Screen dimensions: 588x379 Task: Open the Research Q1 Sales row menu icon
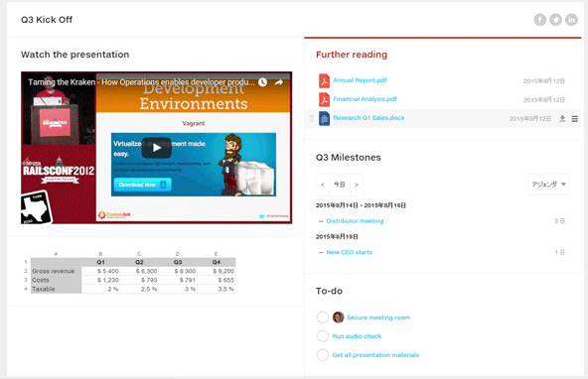tap(574, 118)
